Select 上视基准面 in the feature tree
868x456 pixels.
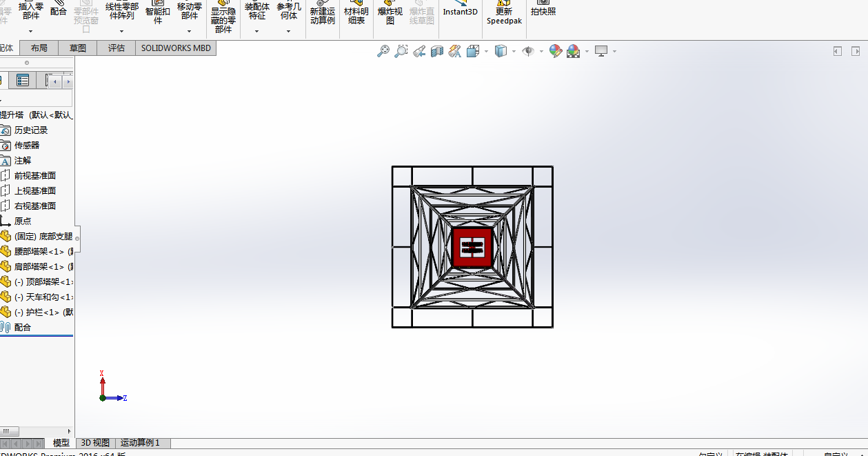[35, 191]
